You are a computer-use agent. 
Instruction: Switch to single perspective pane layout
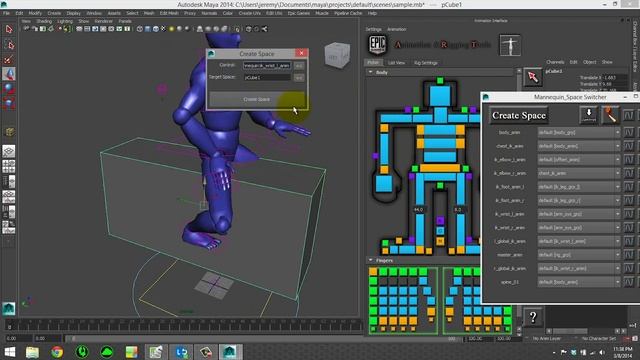pos(9,151)
